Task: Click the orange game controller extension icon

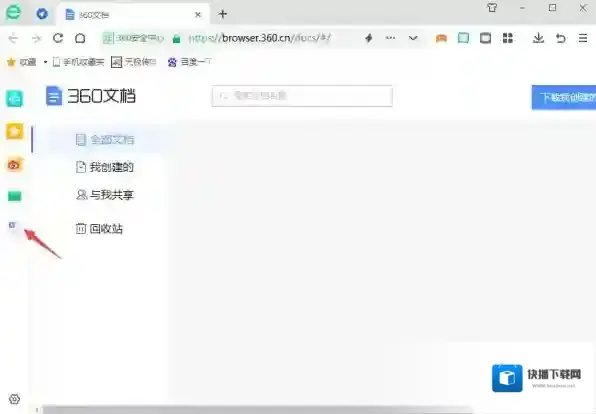Action: click(x=441, y=38)
